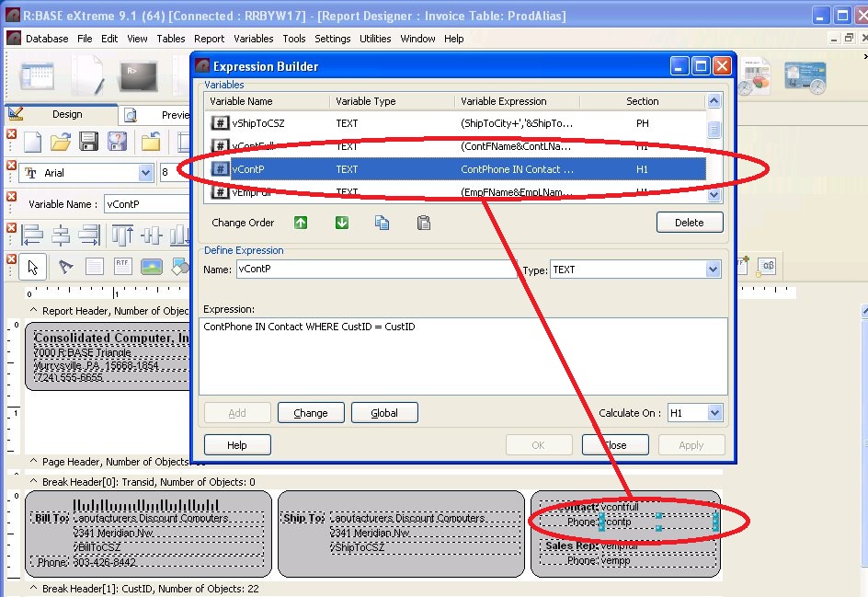Screen dimensions: 868x597
Task: Click the Global button
Action: coord(384,413)
